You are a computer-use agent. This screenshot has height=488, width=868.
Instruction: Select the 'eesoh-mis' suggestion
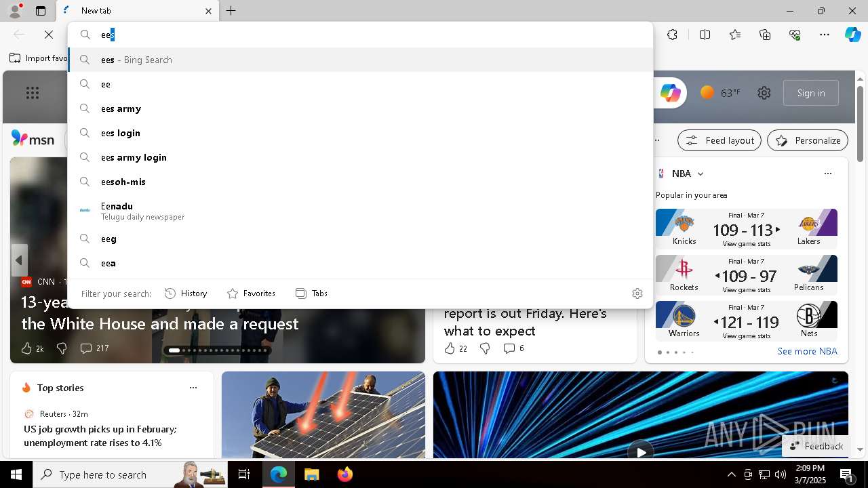(361, 182)
